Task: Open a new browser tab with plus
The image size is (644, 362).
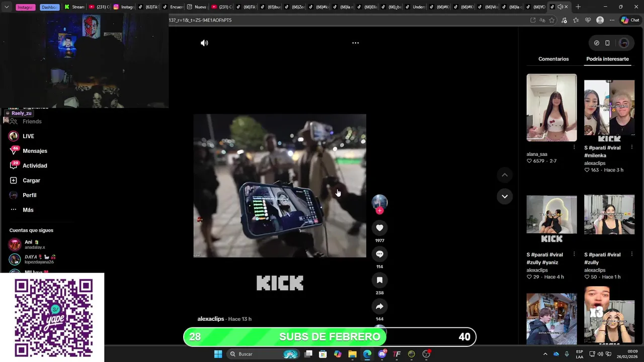Action: (578, 7)
